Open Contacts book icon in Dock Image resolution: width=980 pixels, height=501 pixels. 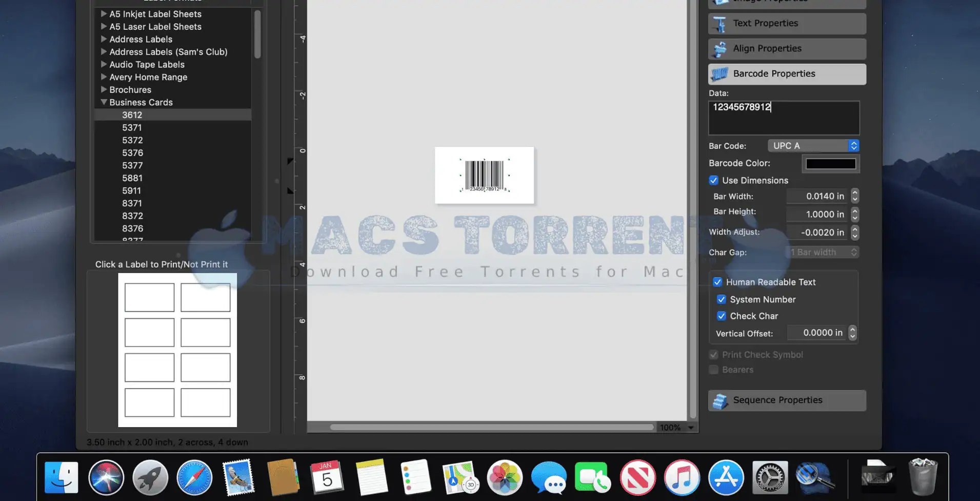(x=283, y=477)
